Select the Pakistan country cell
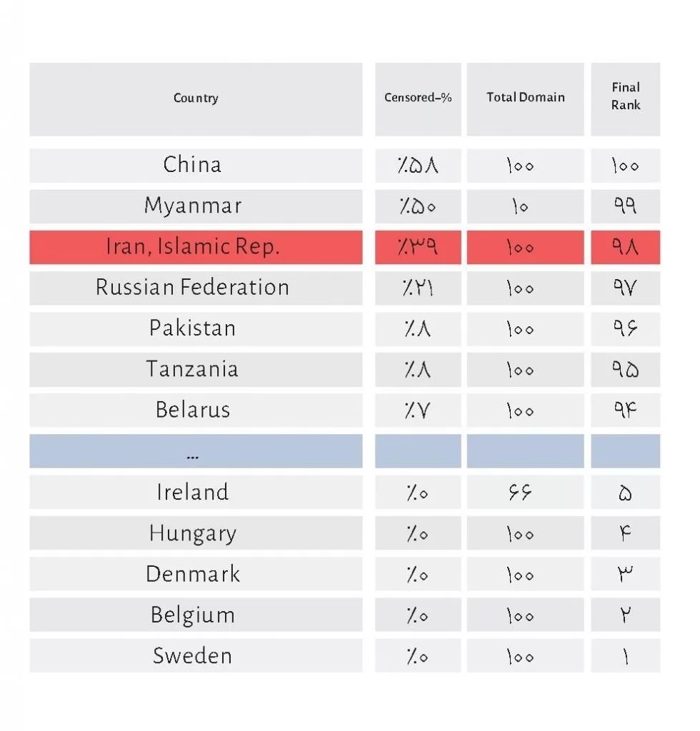The height and width of the screenshot is (731, 700). pyautogui.click(x=193, y=328)
